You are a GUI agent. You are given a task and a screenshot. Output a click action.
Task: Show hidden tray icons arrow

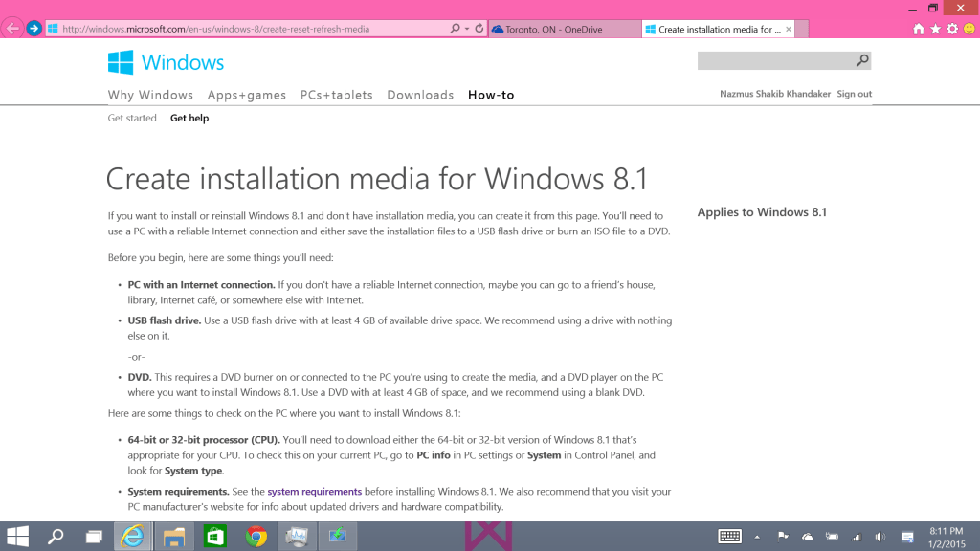coord(757,537)
